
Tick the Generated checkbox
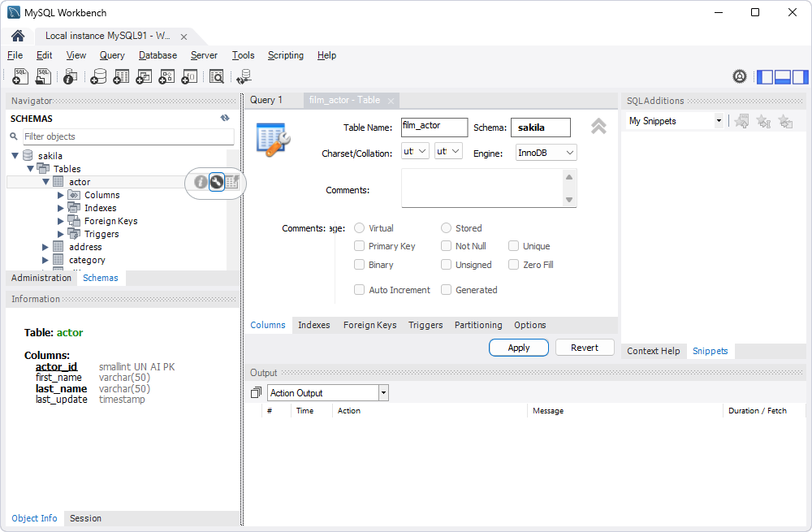point(446,290)
